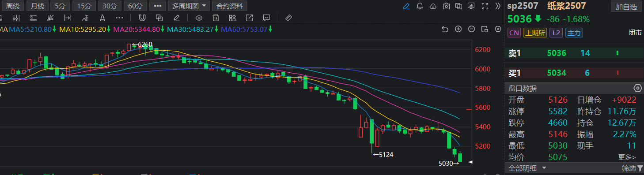This screenshot has width=644, height=175.
Task: Switch to the 周线 period tab
Action: (12, 6)
